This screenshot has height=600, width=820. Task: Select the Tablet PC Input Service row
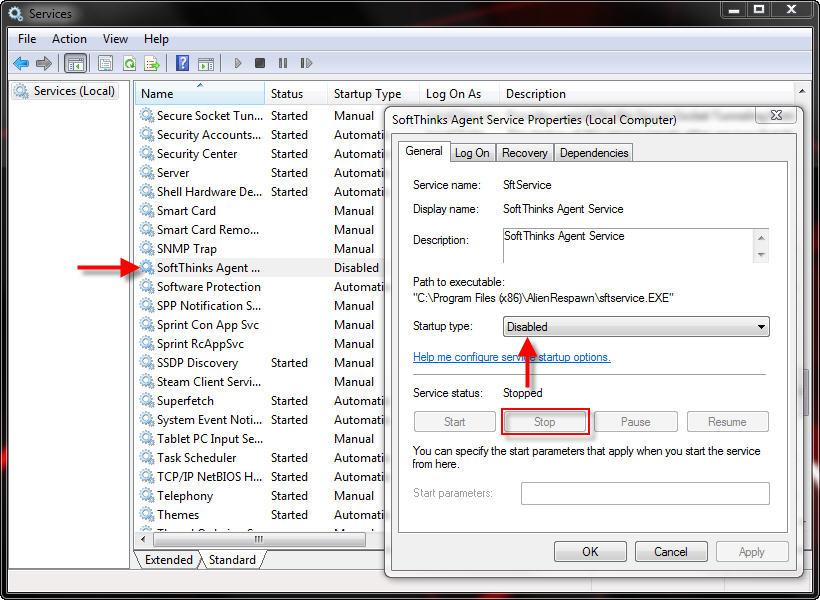point(260,438)
